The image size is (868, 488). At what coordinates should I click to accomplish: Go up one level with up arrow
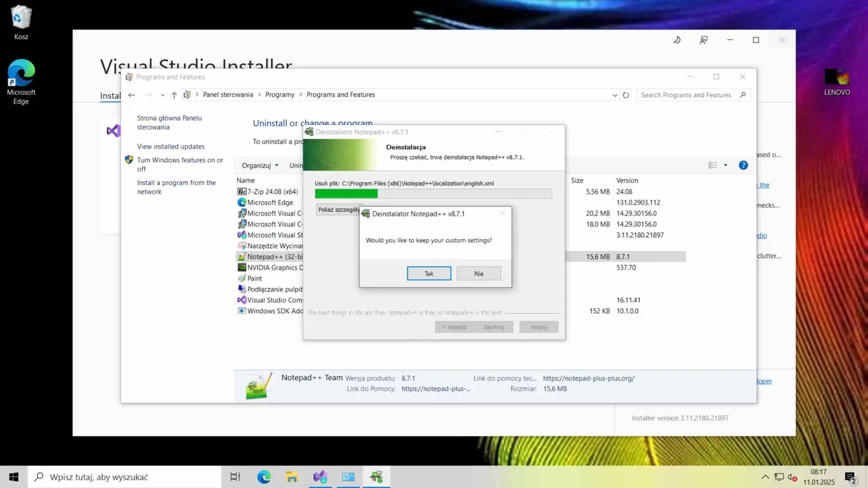pos(174,95)
